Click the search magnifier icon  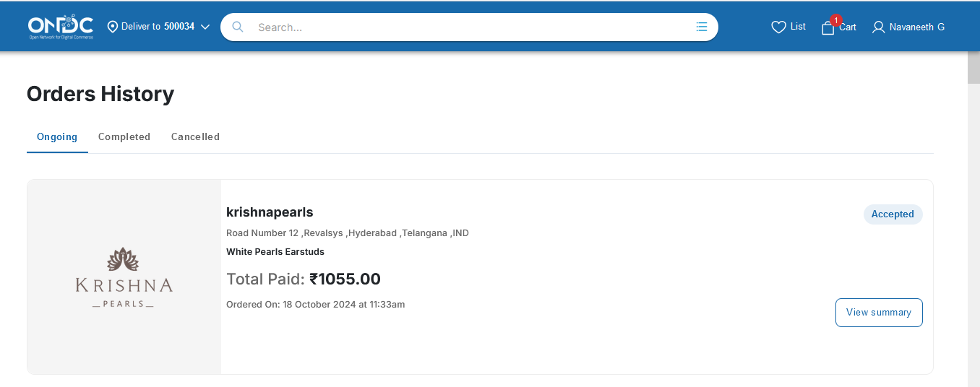[237, 27]
